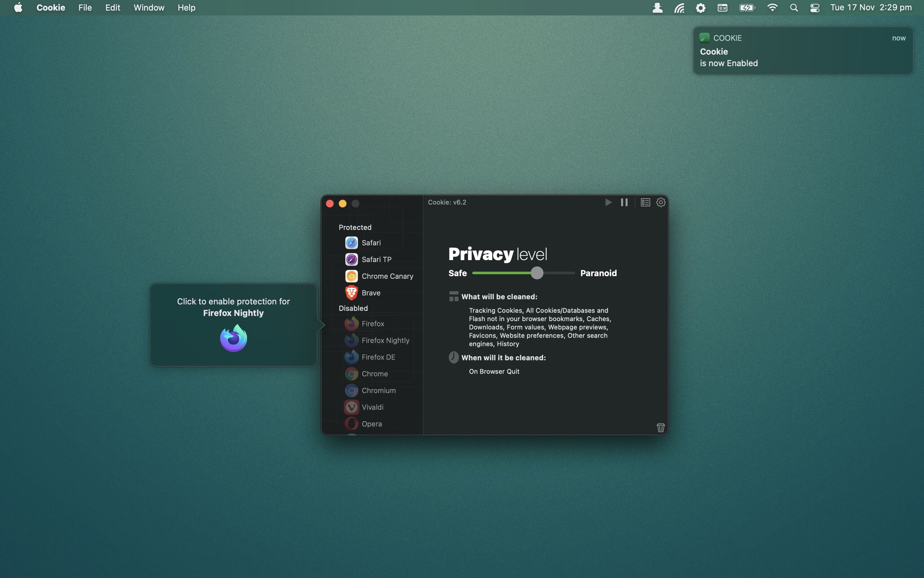Screen dimensions: 924x578
Task: Click the Privacy level heading
Action: pos(498,254)
